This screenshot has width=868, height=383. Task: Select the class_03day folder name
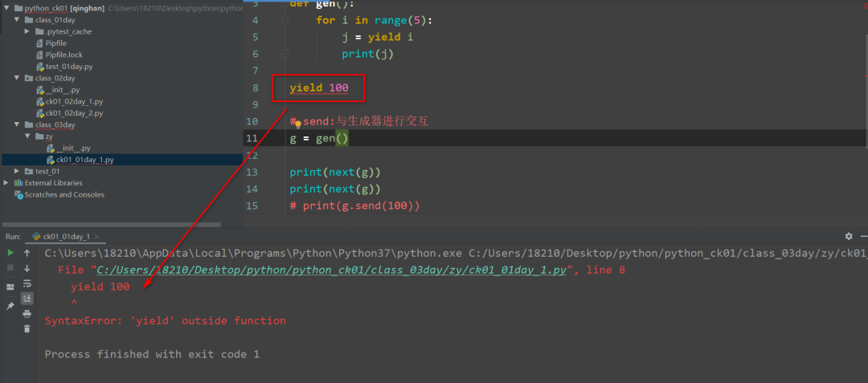point(55,124)
